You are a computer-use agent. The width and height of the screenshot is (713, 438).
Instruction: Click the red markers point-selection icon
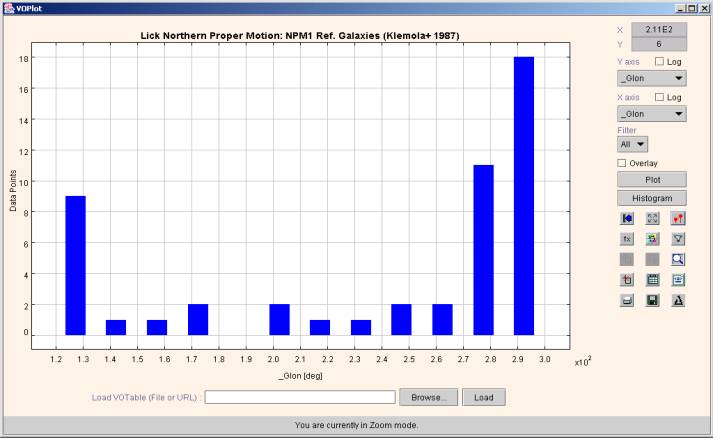pyautogui.click(x=678, y=218)
